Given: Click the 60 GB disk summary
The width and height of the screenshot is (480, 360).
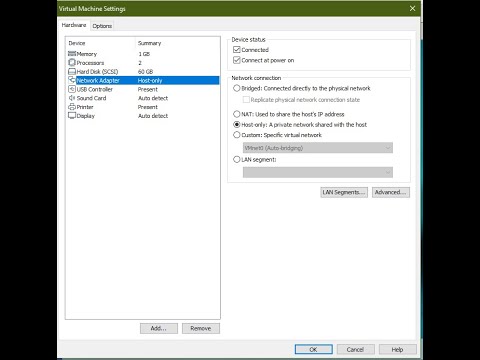Looking at the screenshot, I should pos(146,72).
